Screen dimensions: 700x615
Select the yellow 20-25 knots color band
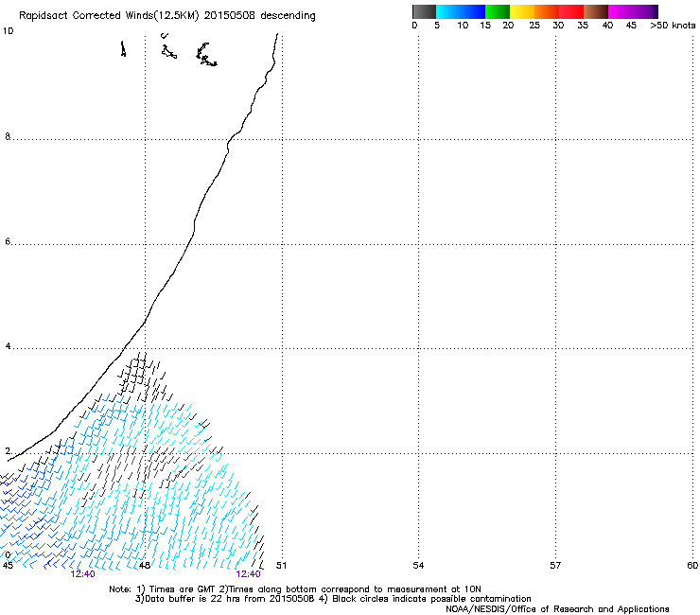pyautogui.click(x=522, y=11)
